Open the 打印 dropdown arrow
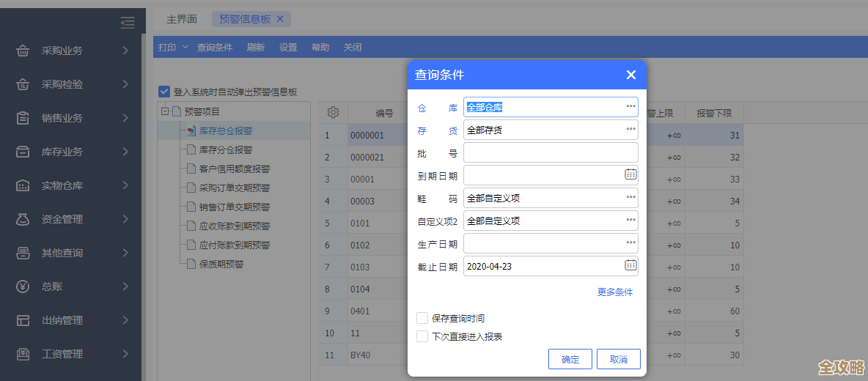868x381 pixels. click(x=185, y=47)
